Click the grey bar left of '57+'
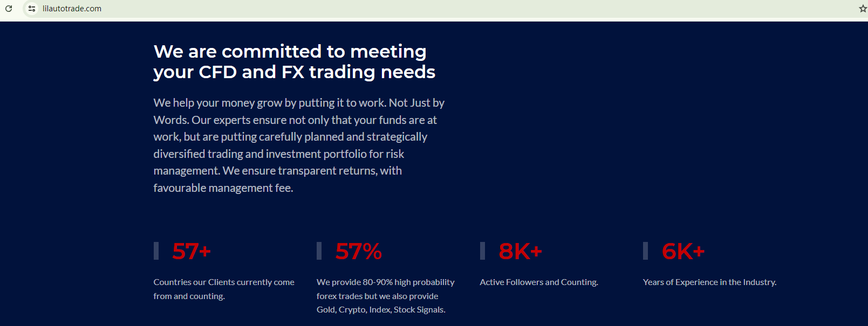 [156, 251]
